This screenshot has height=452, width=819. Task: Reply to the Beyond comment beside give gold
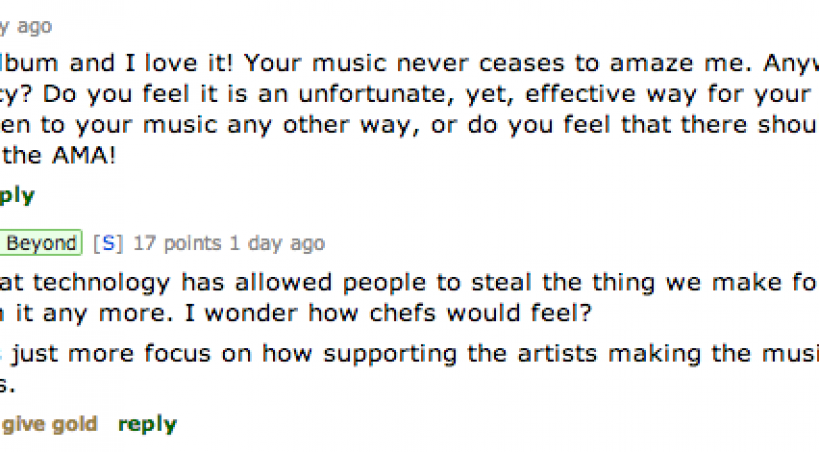(147, 424)
